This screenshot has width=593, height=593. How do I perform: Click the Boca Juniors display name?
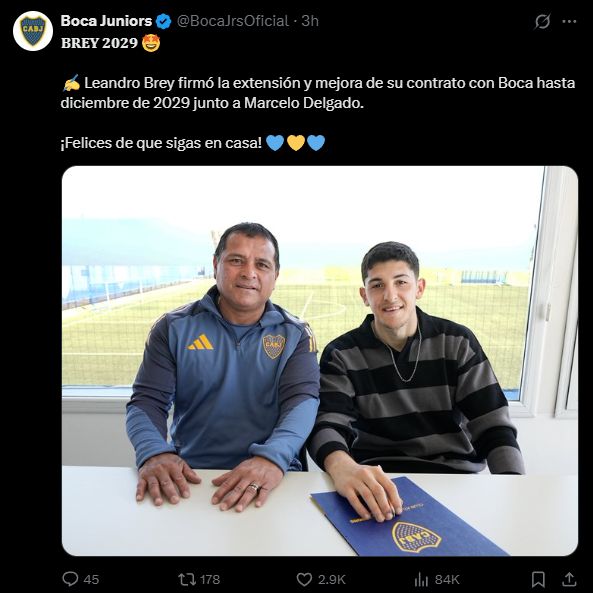coord(106,21)
